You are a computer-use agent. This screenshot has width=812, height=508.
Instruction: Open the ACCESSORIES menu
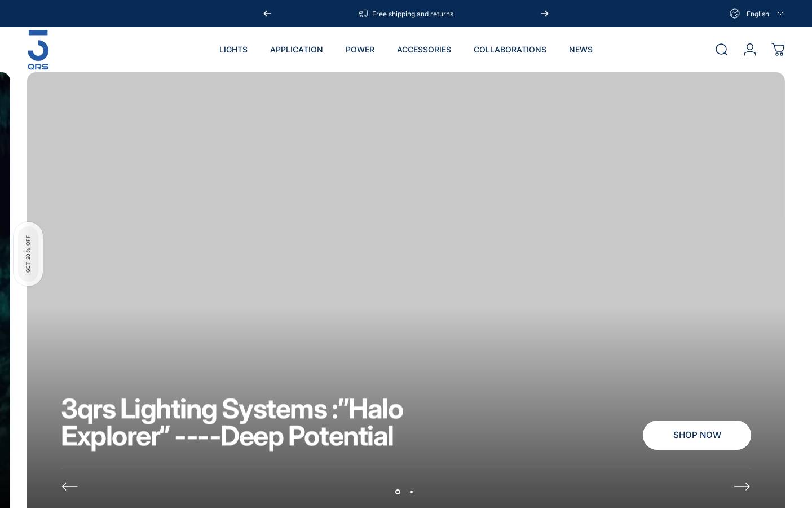424,50
